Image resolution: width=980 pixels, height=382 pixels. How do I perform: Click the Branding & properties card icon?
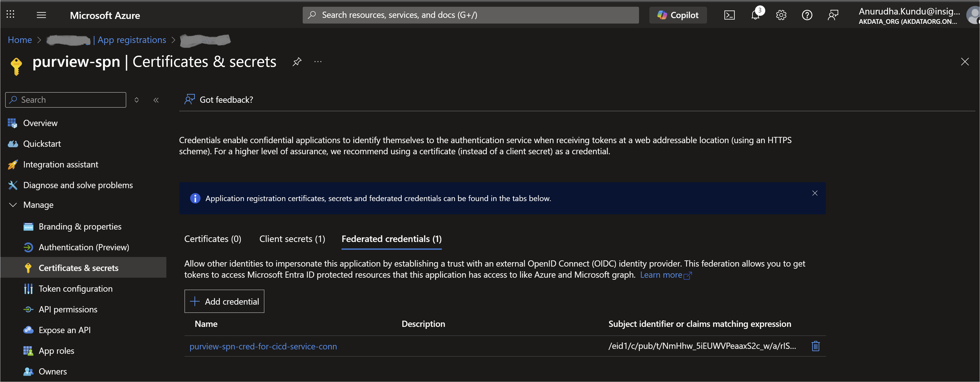[28, 227]
